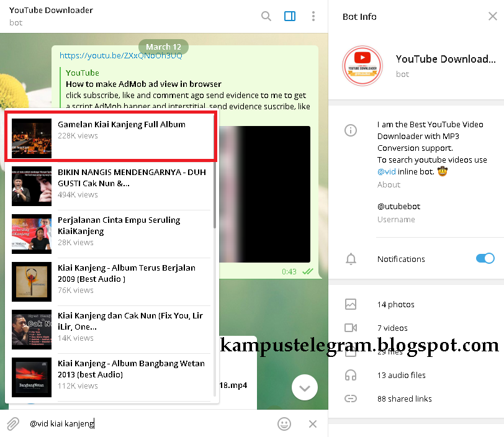This screenshot has height=437, width=504.
Task: Click thumbnail of Bangbang Wetan album
Action: 32,377
